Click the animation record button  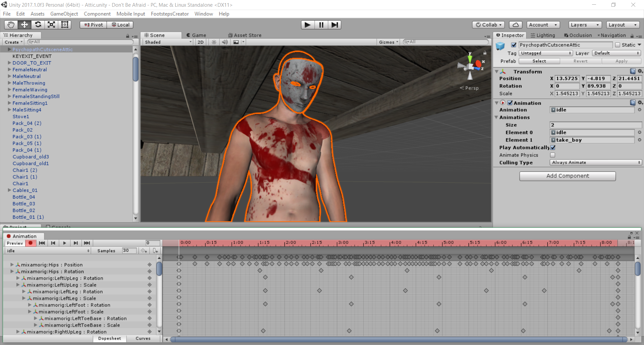point(31,243)
